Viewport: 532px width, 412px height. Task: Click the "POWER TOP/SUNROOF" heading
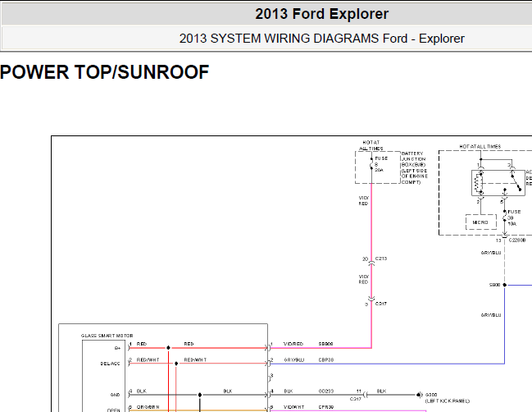click(104, 72)
